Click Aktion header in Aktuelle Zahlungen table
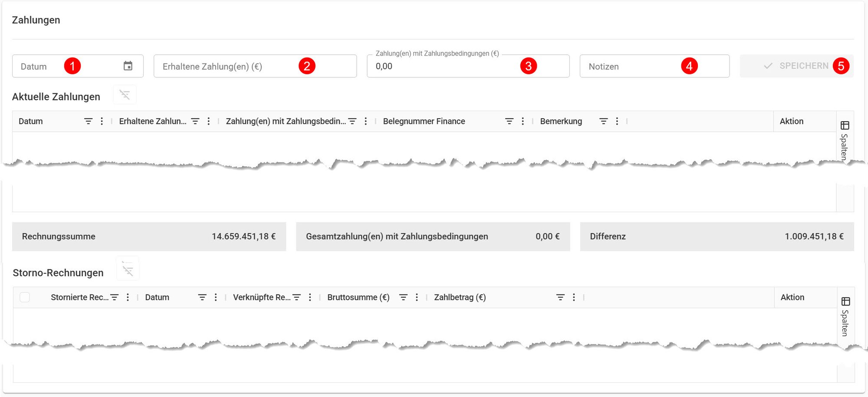The image size is (868, 397). pyautogui.click(x=792, y=121)
